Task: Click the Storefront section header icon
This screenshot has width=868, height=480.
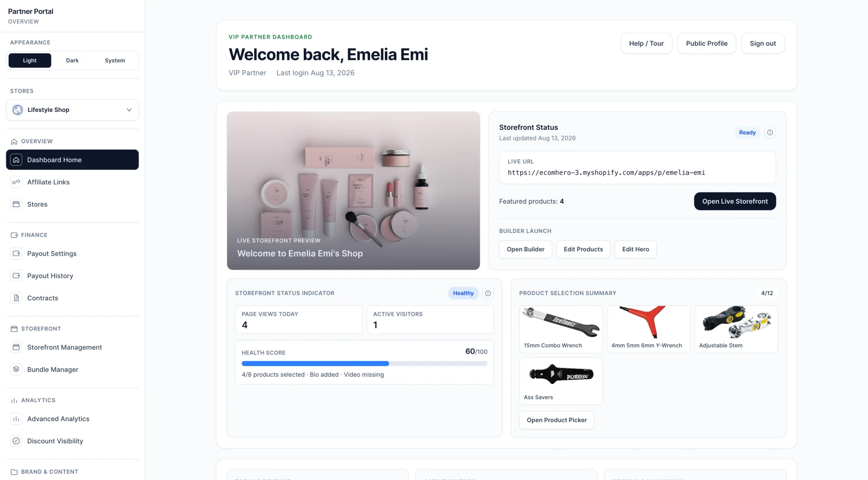Action: [x=14, y=329]
